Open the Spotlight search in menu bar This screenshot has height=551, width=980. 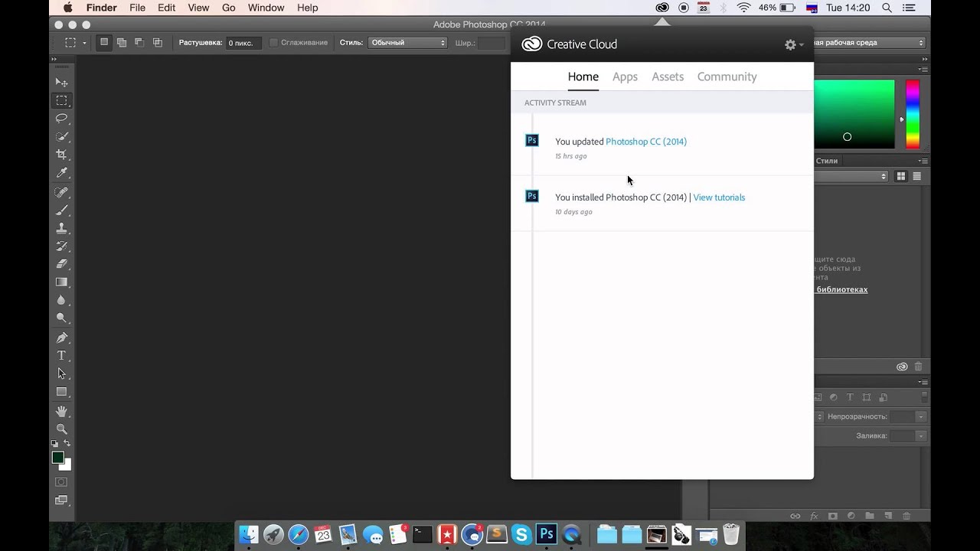pyautogui.click(x=887, y=8)
